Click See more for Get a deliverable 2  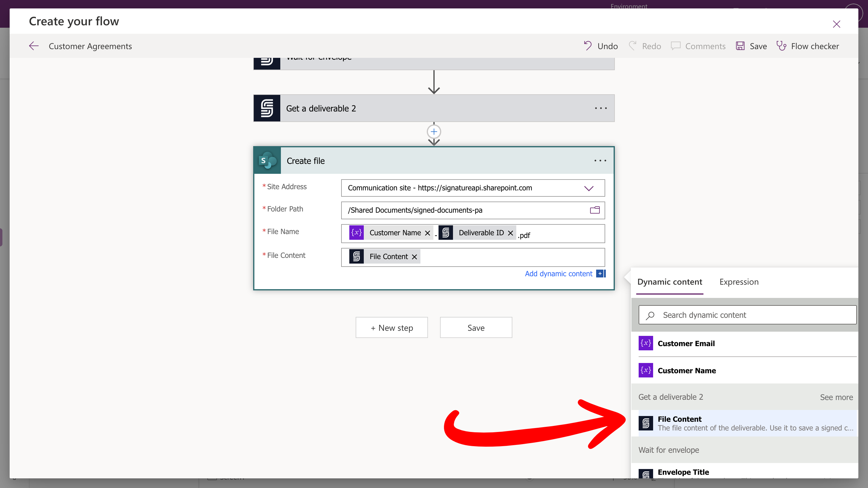[836, 397]
